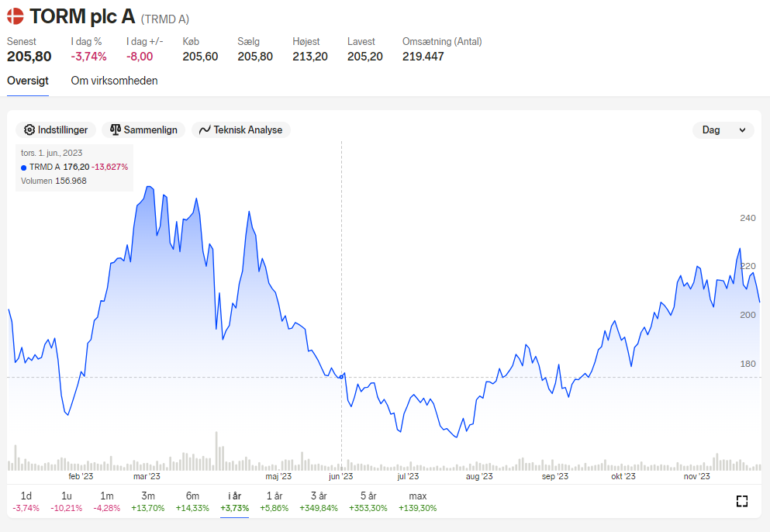The image size is (770, 532).
Task: Click the nov '23 axis label
Action: pos(697,476)
